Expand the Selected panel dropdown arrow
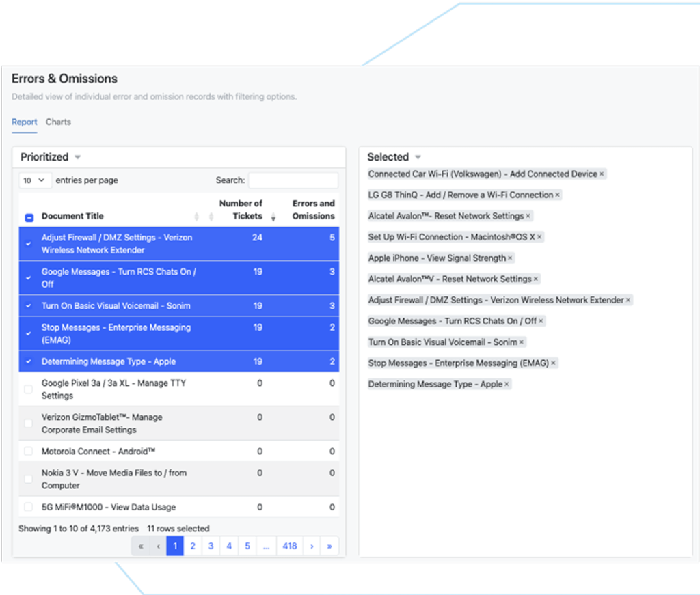This screenshot has height=595, width=700. tap(418, 158)
